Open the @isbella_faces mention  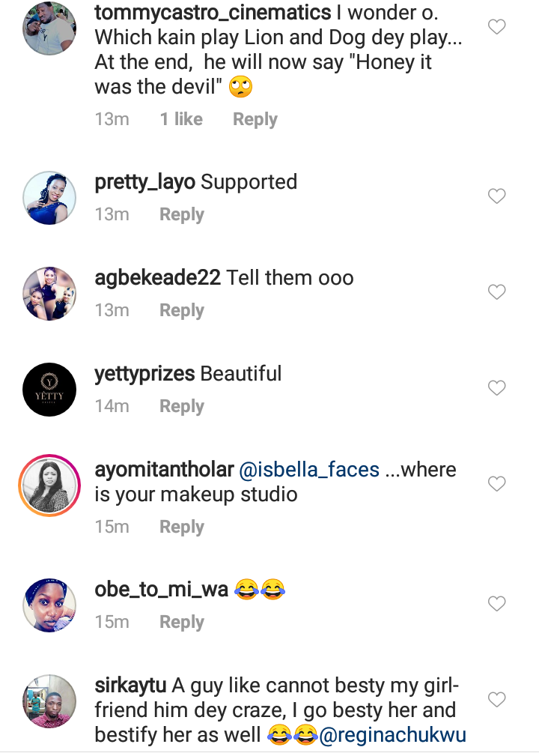tap(308, 470)
